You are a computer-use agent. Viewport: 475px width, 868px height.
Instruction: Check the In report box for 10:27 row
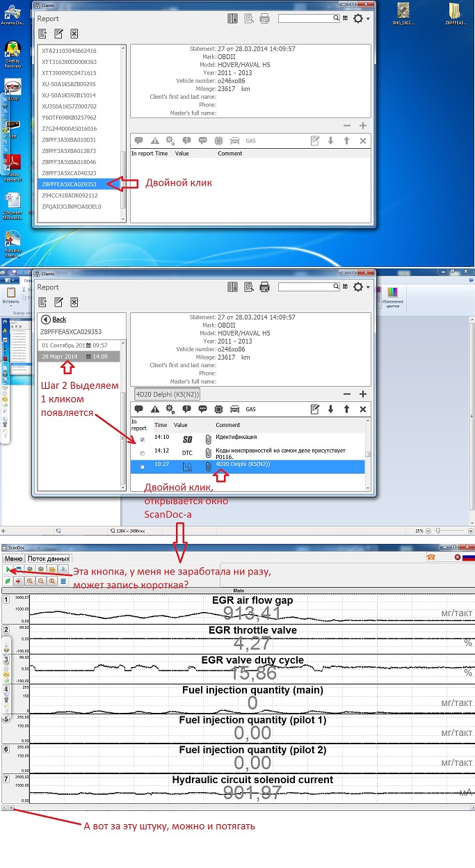click(x=143, y=466)
